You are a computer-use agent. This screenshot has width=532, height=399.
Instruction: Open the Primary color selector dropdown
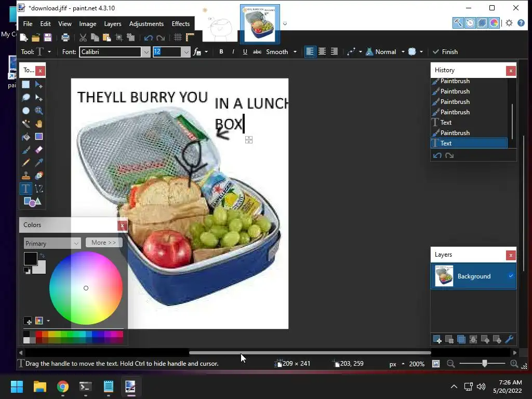click(52, 243)
